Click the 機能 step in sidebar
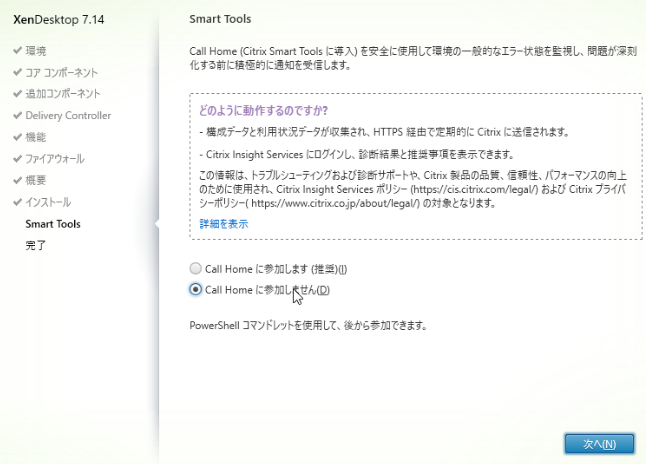This screenshot has height=464, width=646. pos(36,137)
